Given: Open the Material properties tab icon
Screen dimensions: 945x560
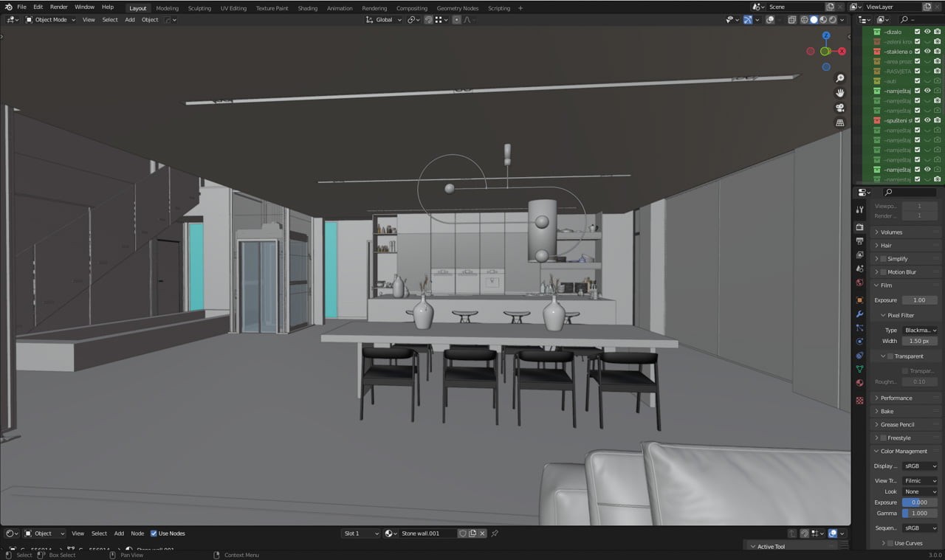Looking at the screenshot, I should coord(859,383).
